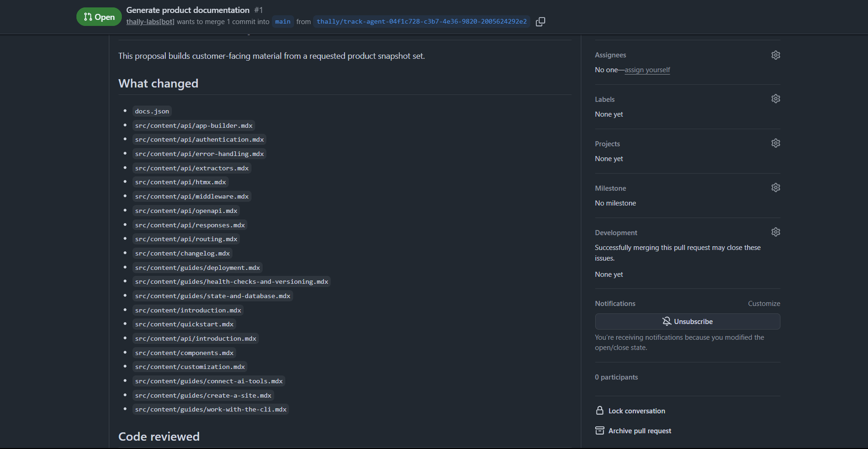Click the Open pull request status badge
Viewport: 868px width, 449px height.
click(99, 17)
